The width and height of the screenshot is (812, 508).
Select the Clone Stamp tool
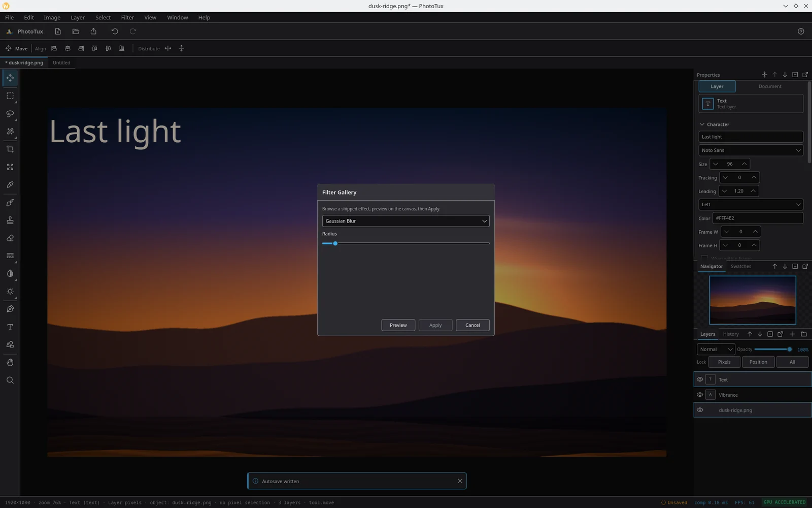click(10, 220)
